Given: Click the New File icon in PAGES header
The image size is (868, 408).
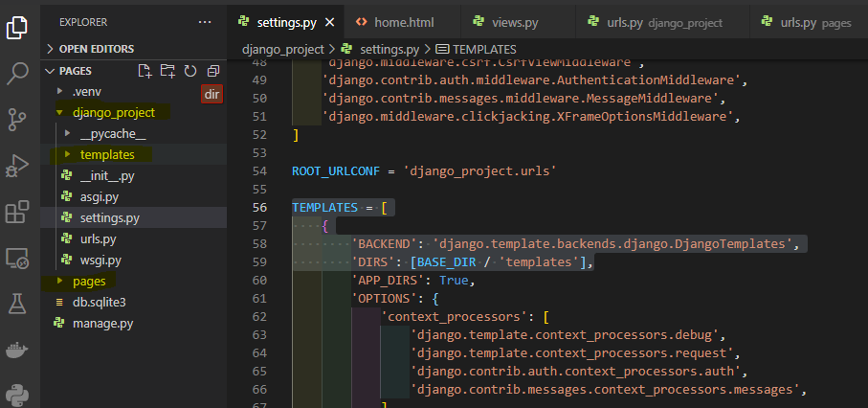Looking at the screenshot, I should pyautogui.click(x=145, y=71).
